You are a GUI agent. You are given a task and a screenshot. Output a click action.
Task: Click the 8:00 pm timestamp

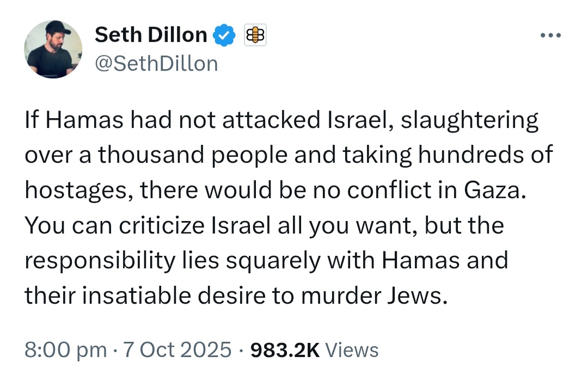[x=66, y=350]
